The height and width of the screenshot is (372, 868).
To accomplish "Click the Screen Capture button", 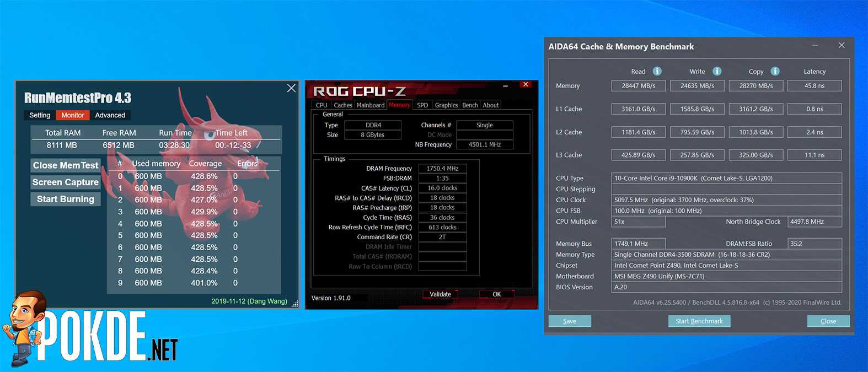I will pyautogui.click(x=66, y=182).
